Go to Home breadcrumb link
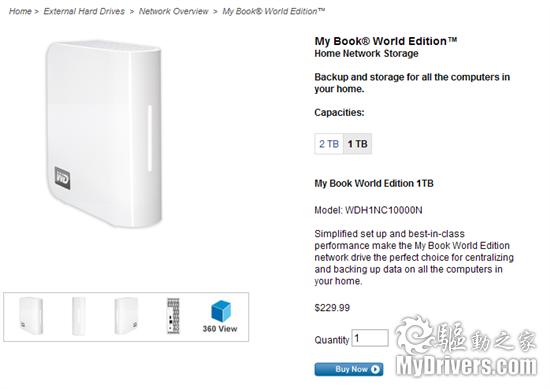 click(x=20, y=11)
